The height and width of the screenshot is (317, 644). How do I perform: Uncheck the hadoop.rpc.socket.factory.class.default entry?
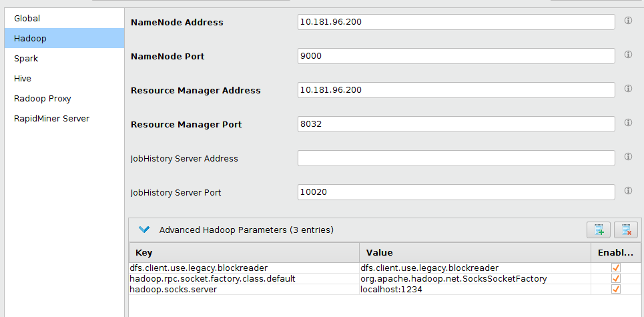(616, 278)
